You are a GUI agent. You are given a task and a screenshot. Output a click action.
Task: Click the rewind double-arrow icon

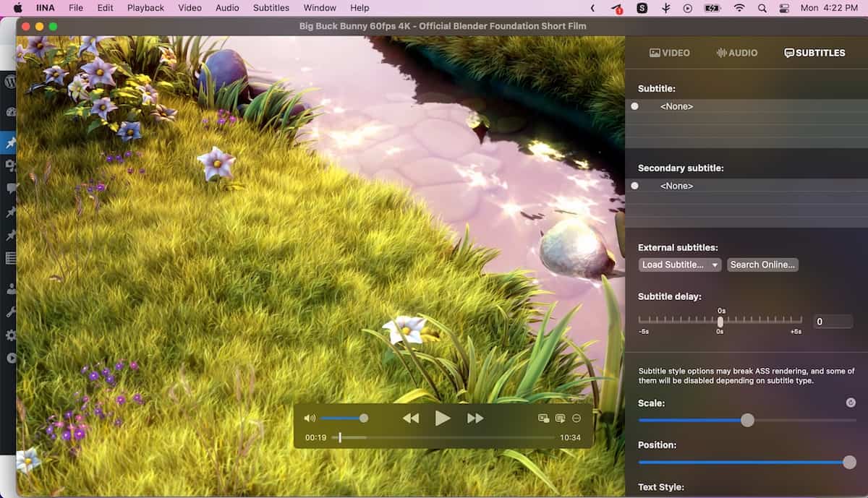tap(411, 418)
